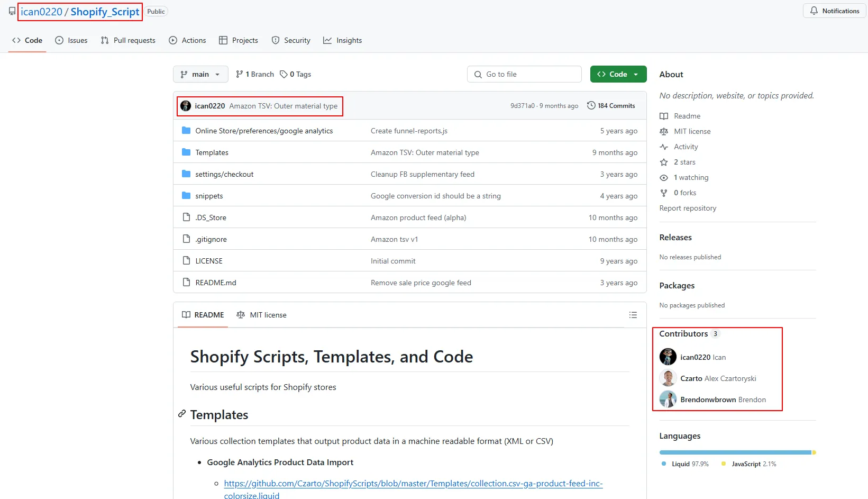Switch to the Issues tab
This screenshot has height=499, width=868.
click(71, 40)
